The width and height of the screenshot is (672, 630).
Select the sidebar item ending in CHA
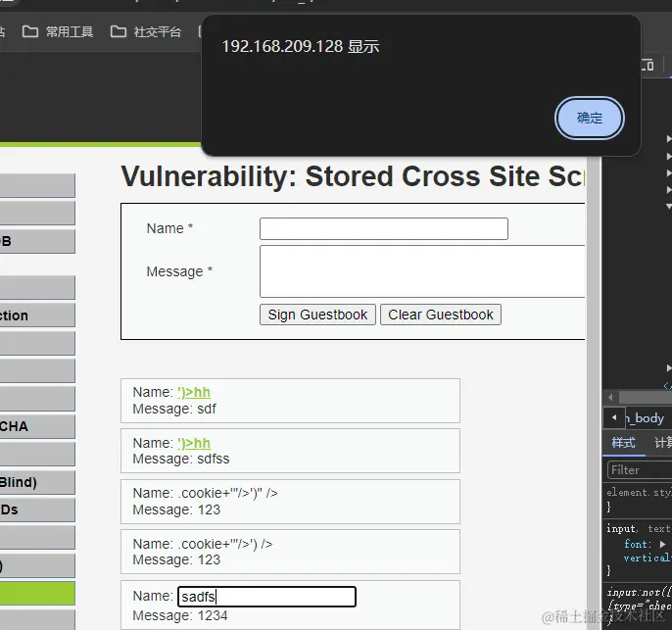37,426
